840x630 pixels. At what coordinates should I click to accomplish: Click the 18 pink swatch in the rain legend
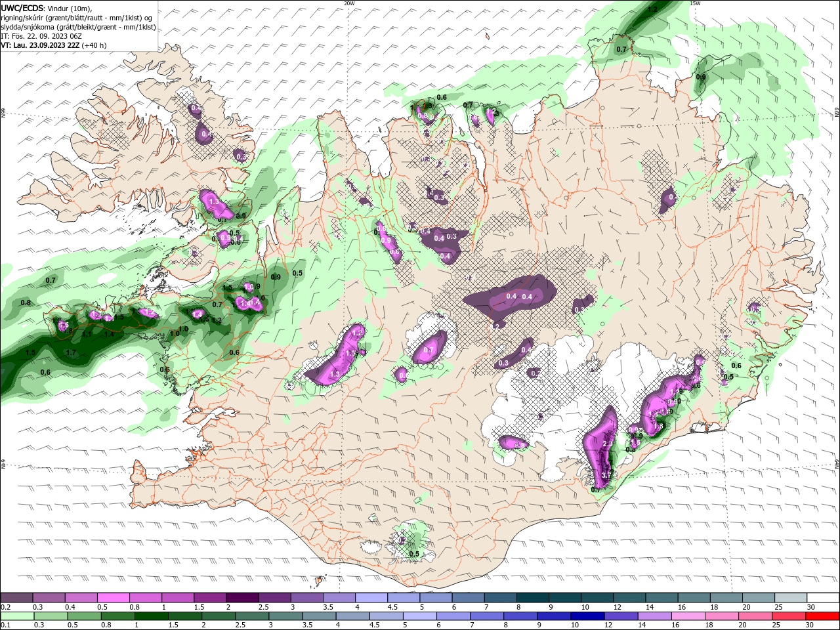click(721, 616)
